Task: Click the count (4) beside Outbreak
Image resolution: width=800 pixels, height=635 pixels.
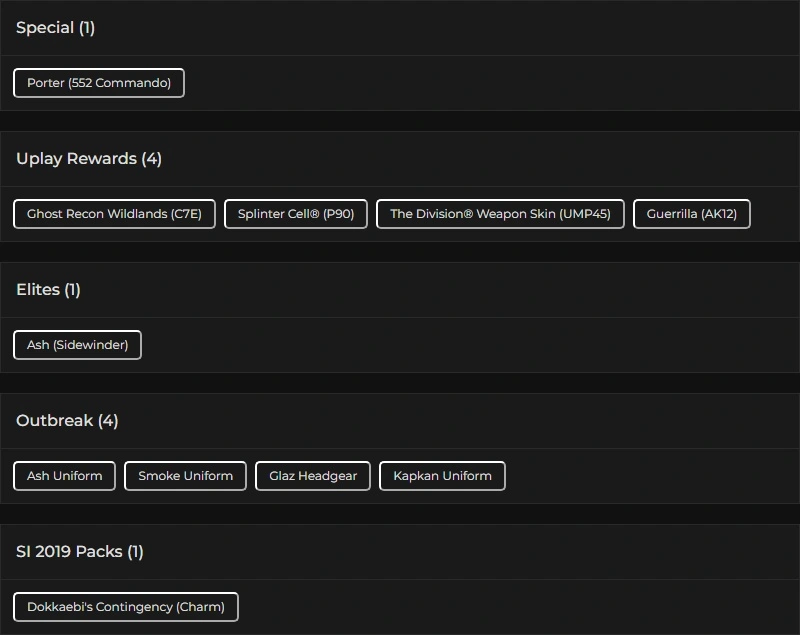Action: coord(108,421)
